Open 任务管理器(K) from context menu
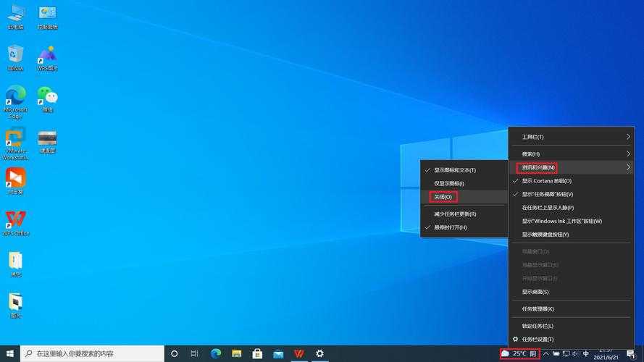The height and width of the screenshot is (362, 644). point(538,308)
